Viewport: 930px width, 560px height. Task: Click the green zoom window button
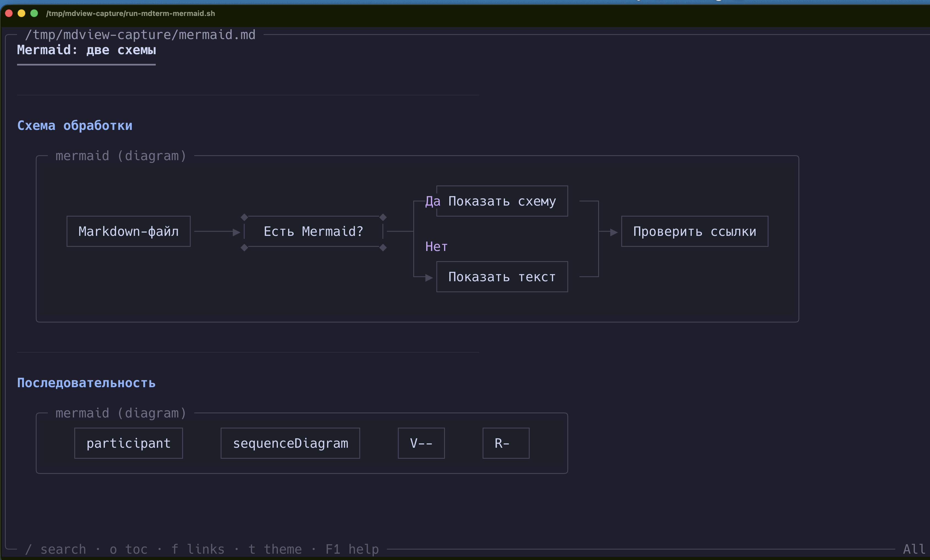34,13
